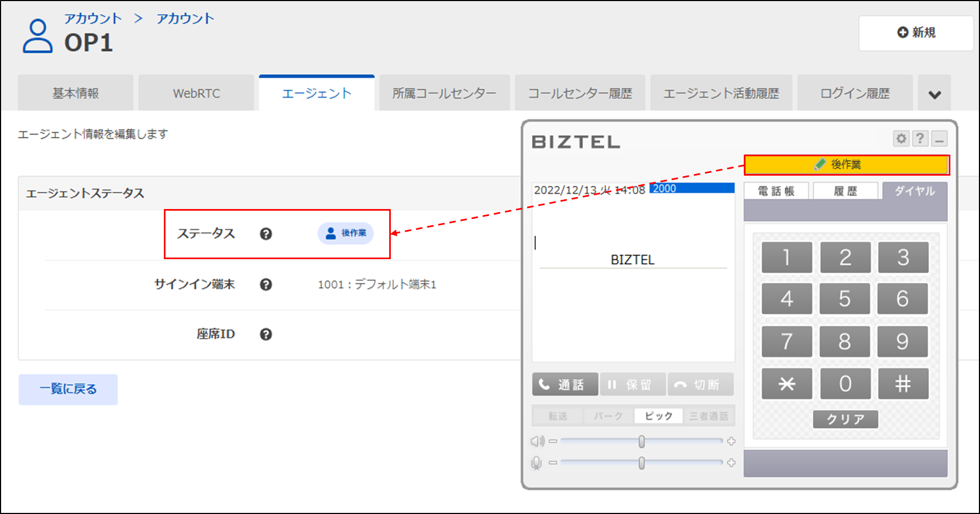Image resolution: width=980 pixels, height=514 pixels.
Task: Click the softphone help question mark icon
Action: coord(920,139)
